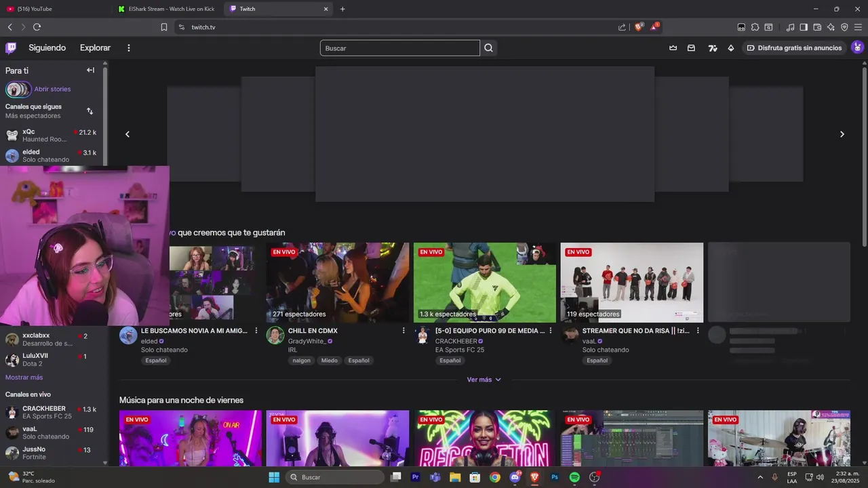The image size is (868, 488).
Task: Go back to the previous page
Action: 10,27
